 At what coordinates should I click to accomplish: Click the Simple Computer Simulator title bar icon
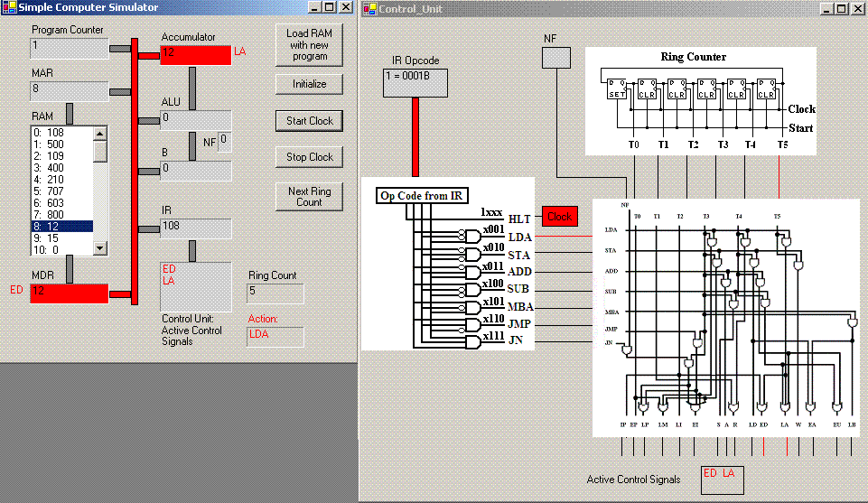[10, 7]
